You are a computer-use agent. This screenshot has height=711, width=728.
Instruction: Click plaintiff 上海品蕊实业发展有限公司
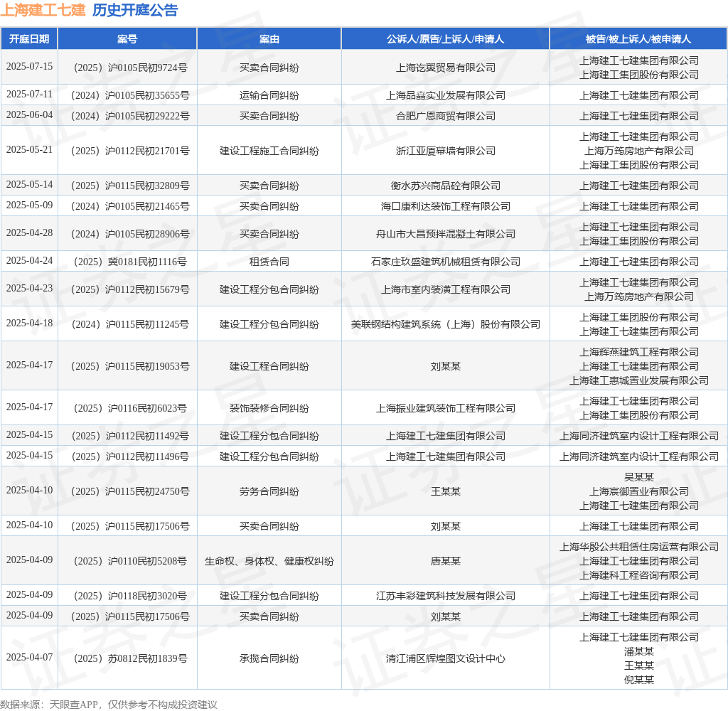pos(445,96)
